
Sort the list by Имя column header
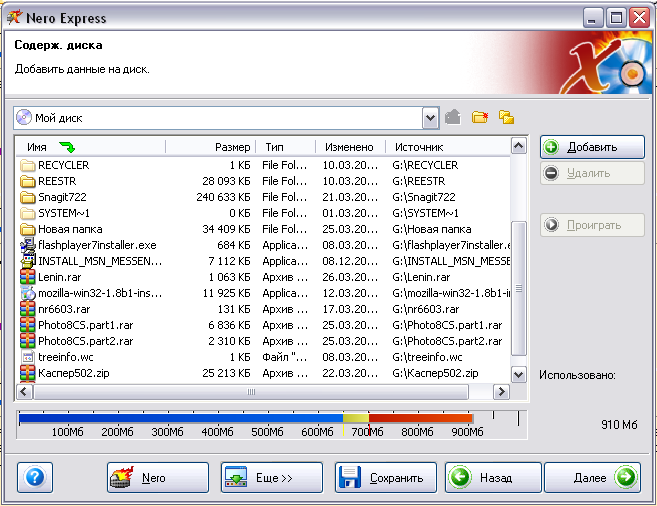pyautogui.click(x=91, y=147)
